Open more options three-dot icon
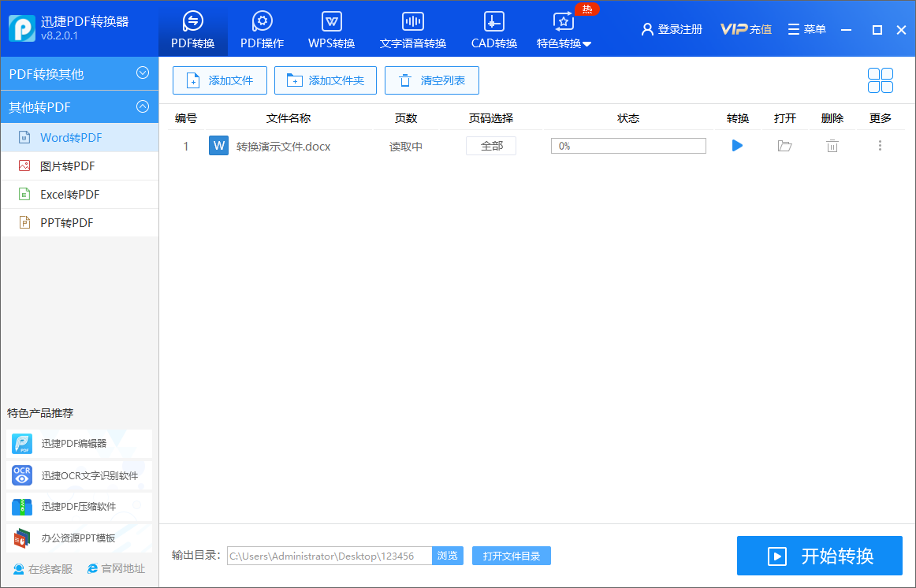The image size is (916, 588). [x=880, y=146]
